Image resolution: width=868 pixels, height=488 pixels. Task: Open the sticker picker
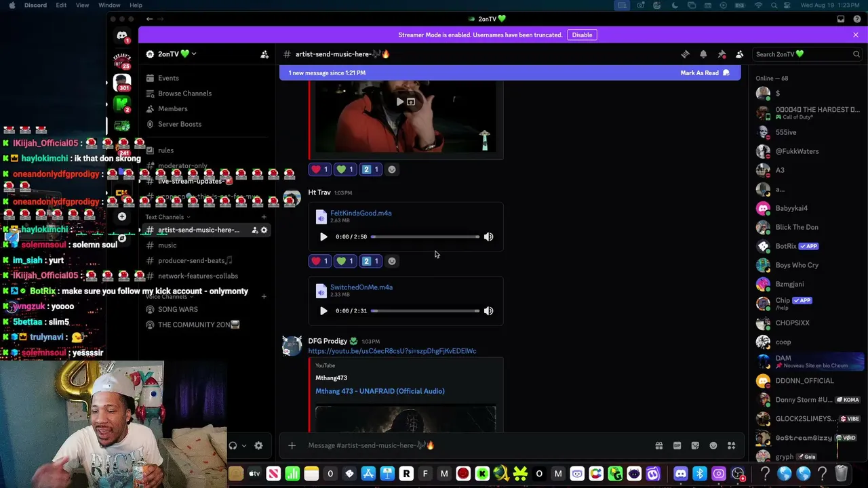pos(695,445)
